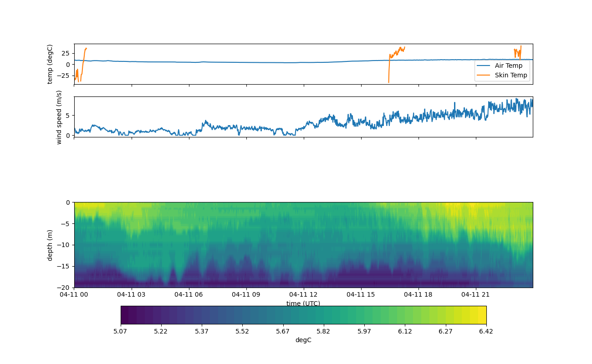Click the Air Temp legend label
This screenshot has height=364, width=592.
508,66
